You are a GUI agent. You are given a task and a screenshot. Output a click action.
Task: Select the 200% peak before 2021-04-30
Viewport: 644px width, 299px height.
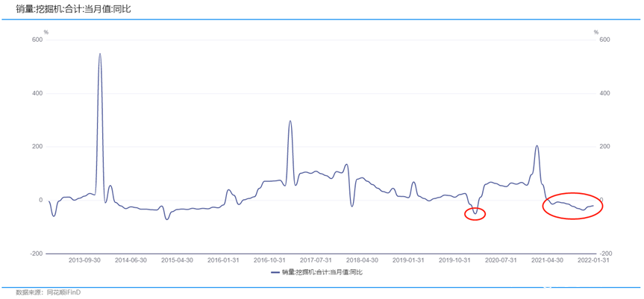(537, 146)
